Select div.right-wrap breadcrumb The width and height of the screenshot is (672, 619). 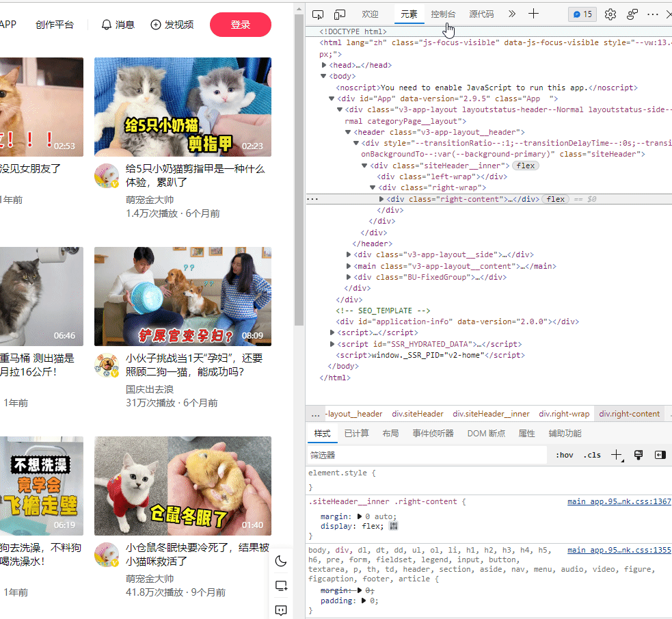[564, 414]
